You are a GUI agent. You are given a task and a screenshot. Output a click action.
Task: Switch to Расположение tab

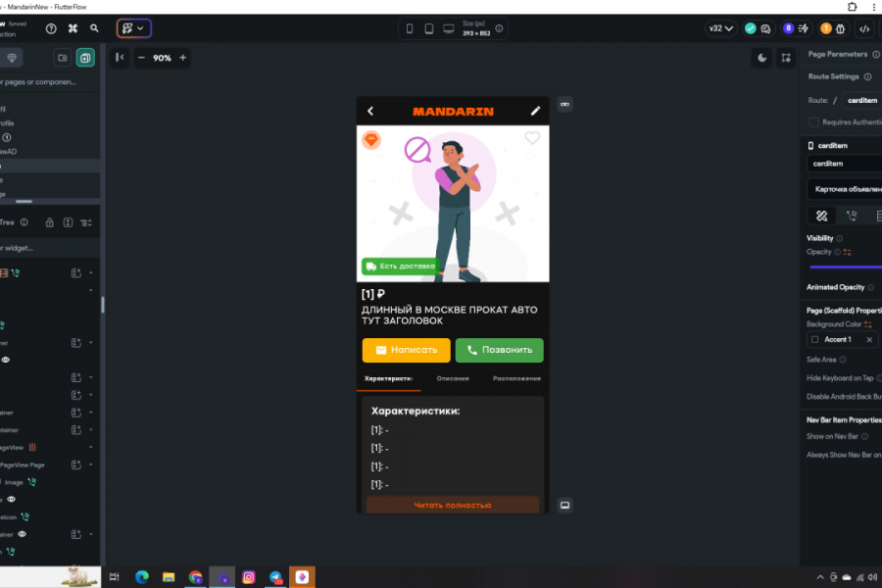(x=516, y=378)
